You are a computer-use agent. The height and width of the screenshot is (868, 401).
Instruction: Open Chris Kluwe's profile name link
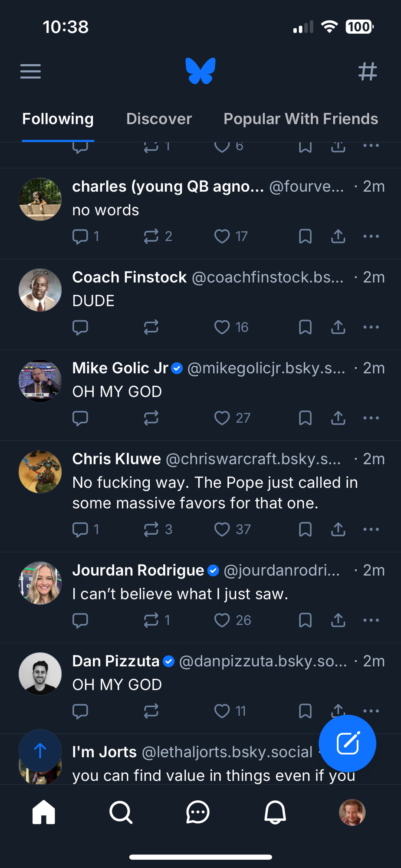pos(116,459)
